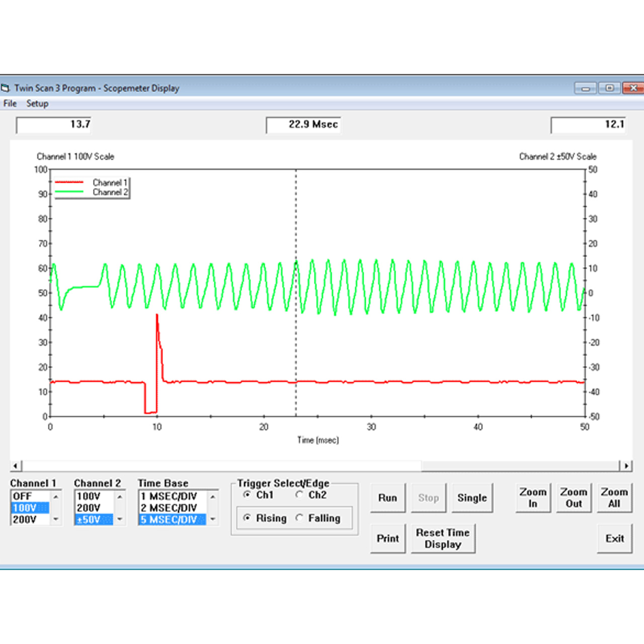Image resolution: width=644 pixels, height=644 pixels.
Task: Choose Rising trigger edge
Action: [x=247, y=518]
